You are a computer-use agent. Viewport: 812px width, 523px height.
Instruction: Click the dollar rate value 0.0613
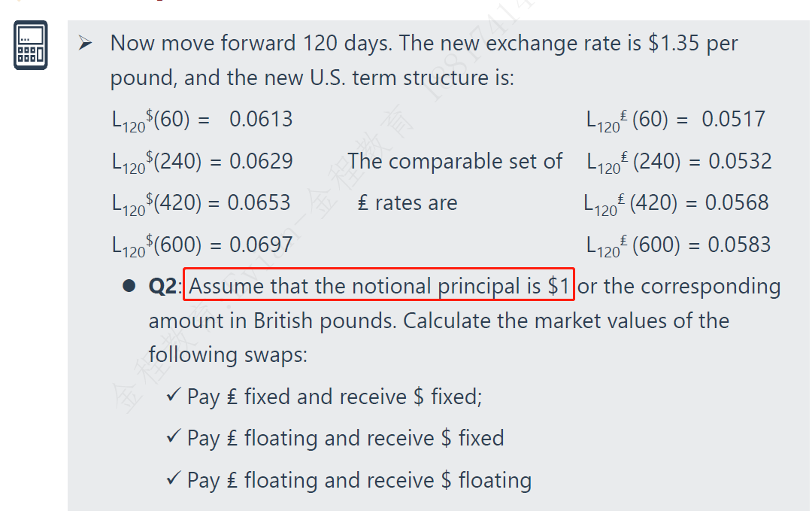261,119
